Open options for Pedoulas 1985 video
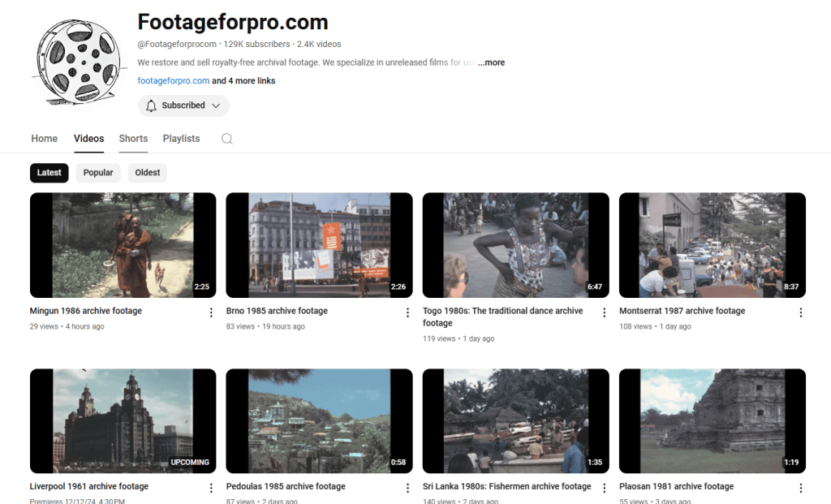The image size is (831, 504). 407,488
